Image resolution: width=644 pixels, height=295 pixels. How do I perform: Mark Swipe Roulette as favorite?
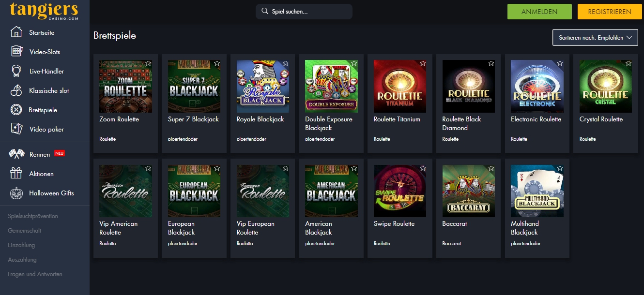point(423,168)
